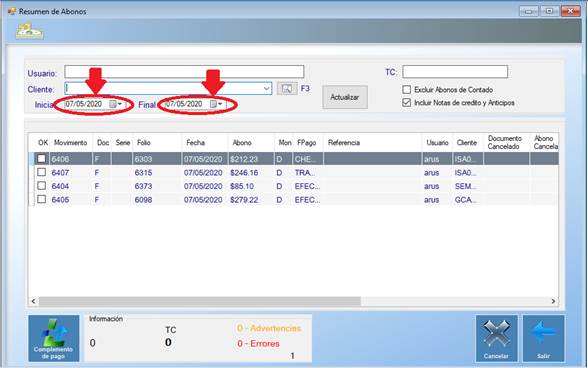This screenshot has width=588, height=368.
Task: Open the Final date calendar picker
Action: coord(216,104)
